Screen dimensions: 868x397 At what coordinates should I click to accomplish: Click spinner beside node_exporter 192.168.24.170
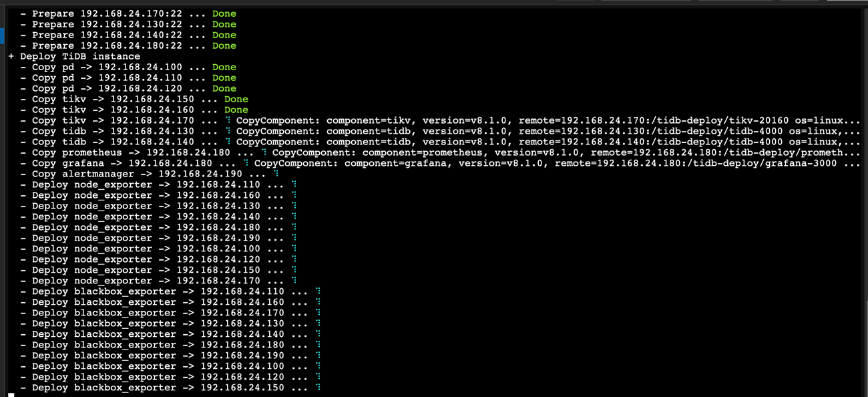(294, 281)
